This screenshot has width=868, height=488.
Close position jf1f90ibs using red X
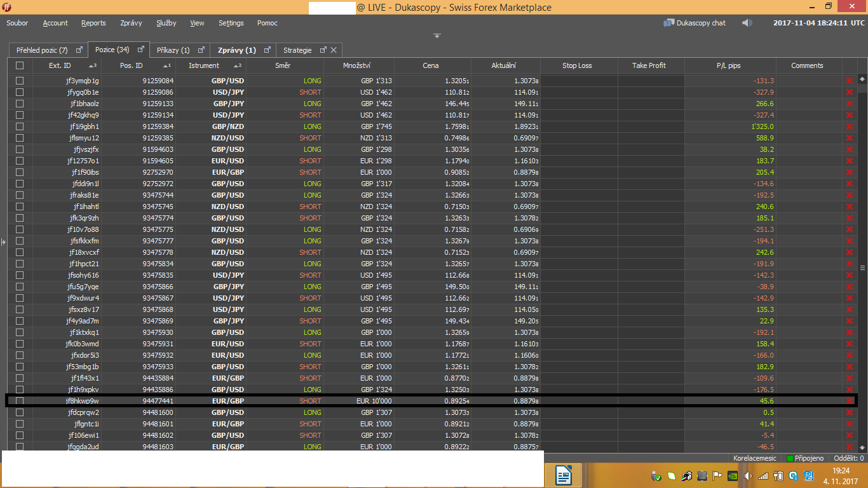pos(850,172)
